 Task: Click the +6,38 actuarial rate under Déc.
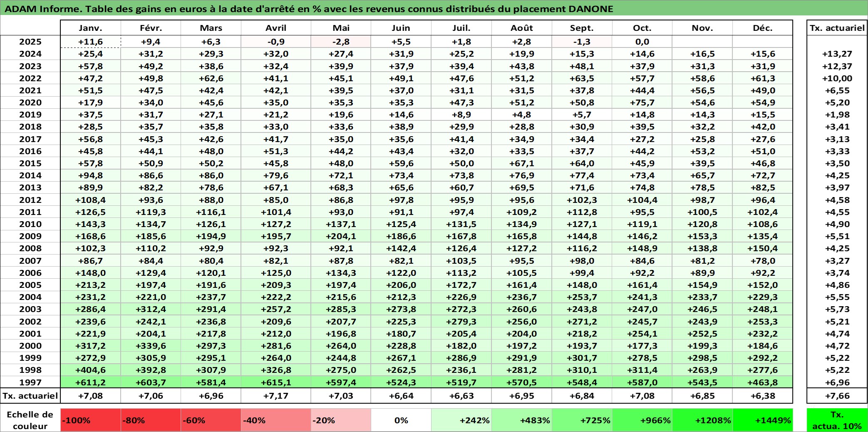[x=763, y=396]
